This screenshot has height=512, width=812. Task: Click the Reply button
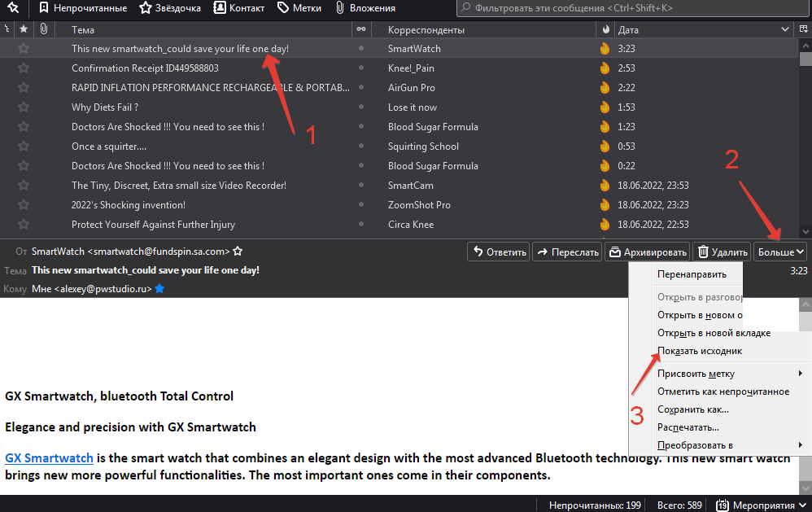(x=499, y=252)
